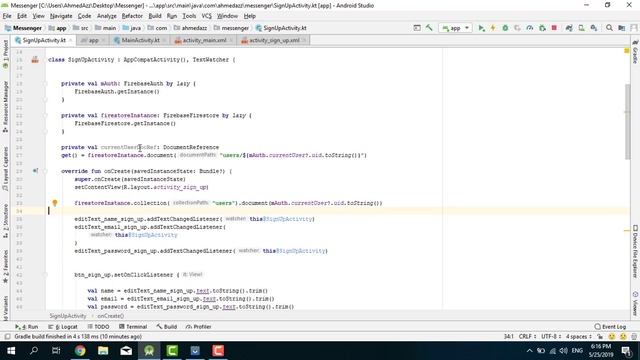Change UTF-8 file encoding in status bar

coord(551,337)
